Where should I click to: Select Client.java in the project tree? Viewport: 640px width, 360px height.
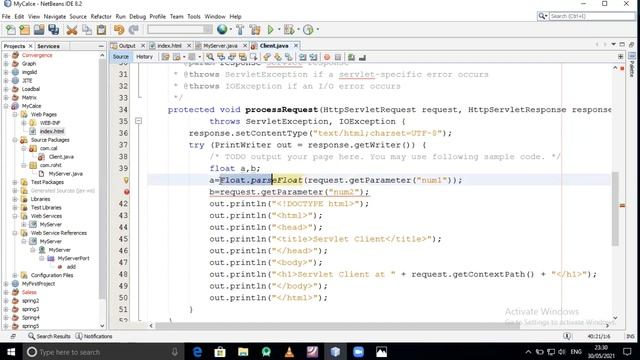61,157
